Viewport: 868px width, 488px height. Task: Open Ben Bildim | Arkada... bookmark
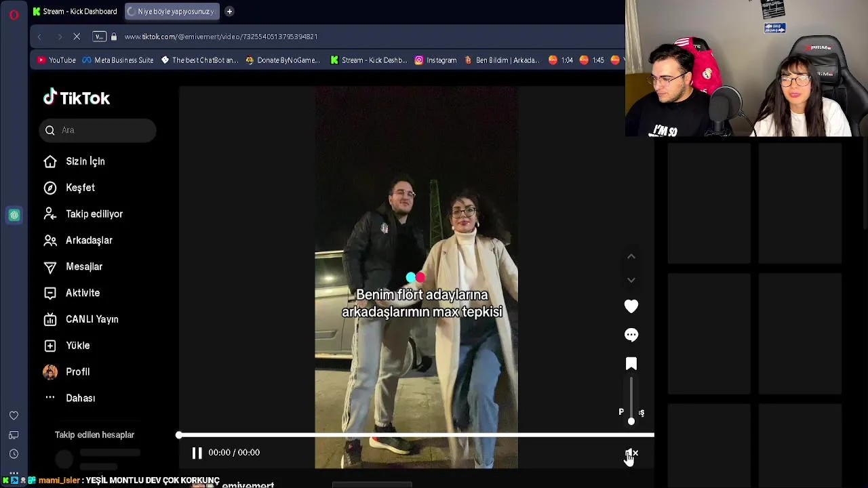coord(502,60)
